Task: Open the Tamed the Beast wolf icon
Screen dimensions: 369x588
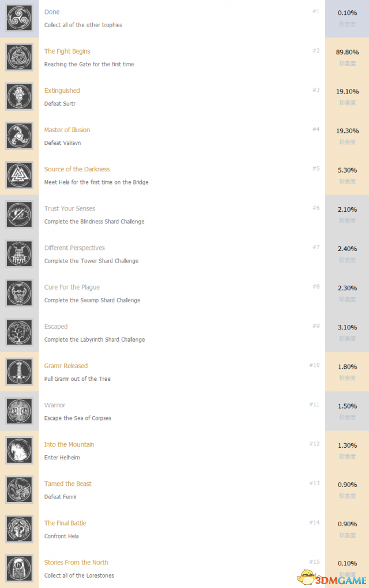Action: [x=19, y=490]
